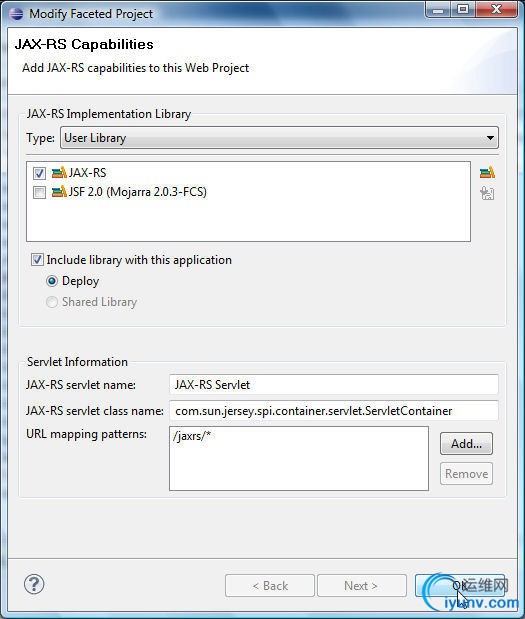Click the Remove URL mapping button

click(x=466, y=474)
